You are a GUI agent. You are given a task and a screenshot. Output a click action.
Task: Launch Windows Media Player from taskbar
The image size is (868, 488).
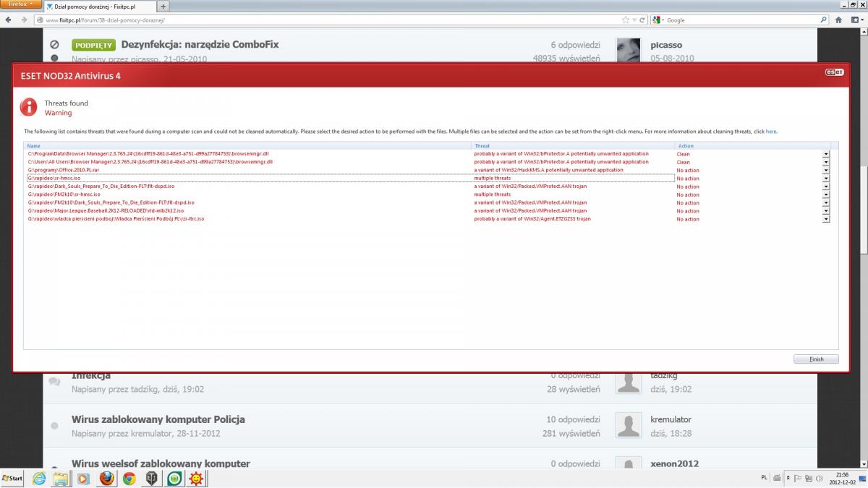83,479
